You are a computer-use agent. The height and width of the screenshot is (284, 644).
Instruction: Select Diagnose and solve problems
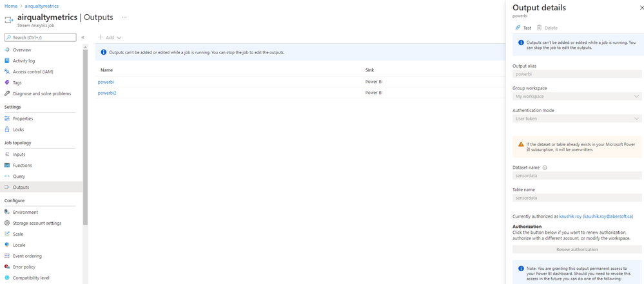click(42, 93)
